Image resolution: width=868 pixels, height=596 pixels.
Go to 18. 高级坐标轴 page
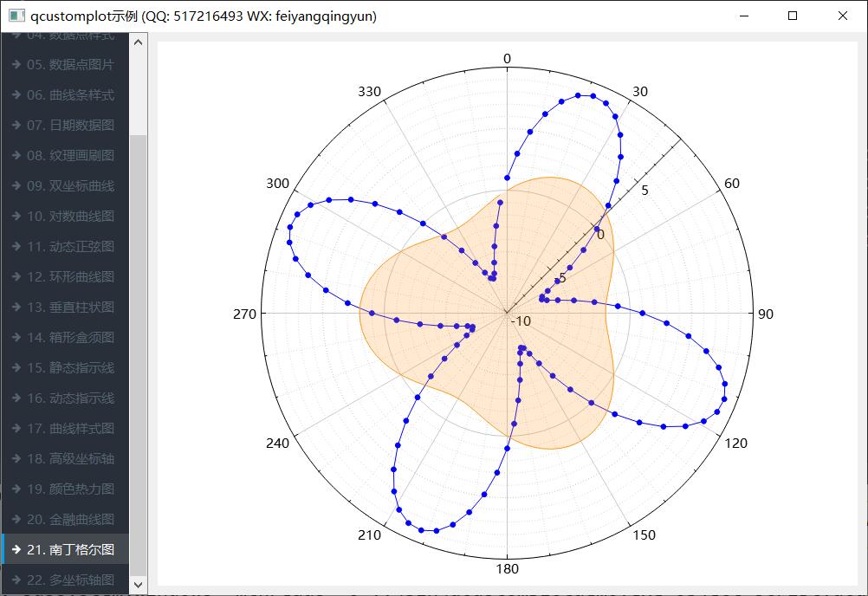69,459
